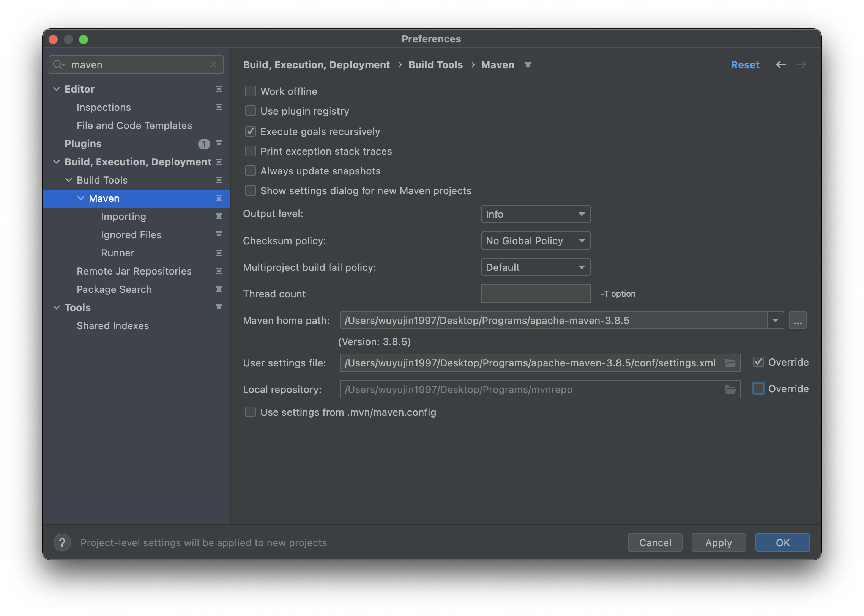Image resolution: width=864 pixels, height=616 pixels.
Task: Select Checksum policy dropdown
Action: 534,240
